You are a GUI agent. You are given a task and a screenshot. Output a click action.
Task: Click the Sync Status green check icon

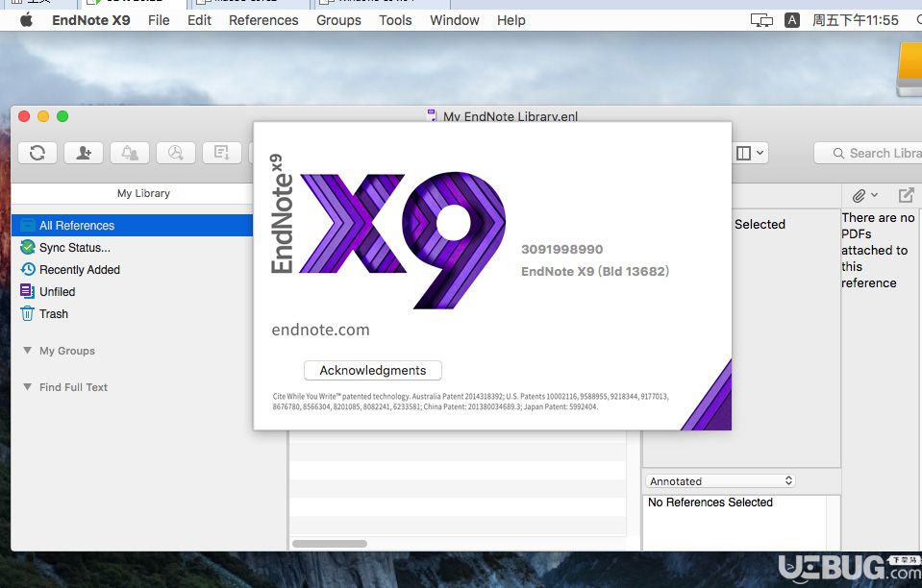[28, 247]
